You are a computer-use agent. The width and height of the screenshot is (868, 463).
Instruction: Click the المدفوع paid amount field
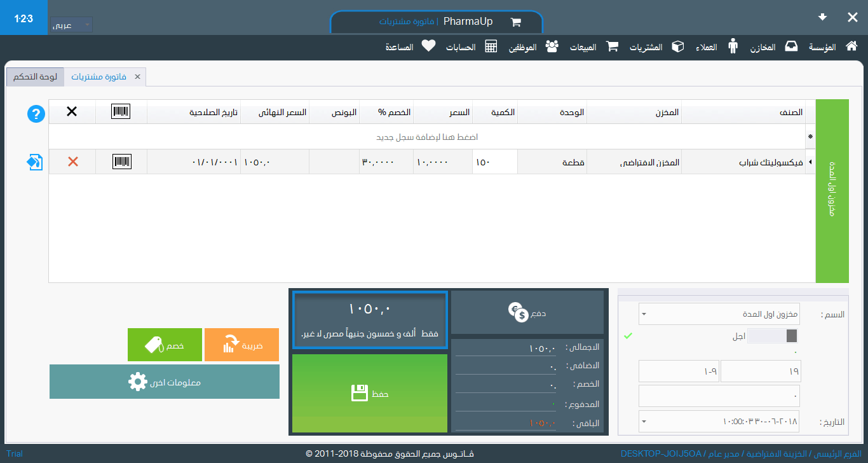click(x=505, y=404)
